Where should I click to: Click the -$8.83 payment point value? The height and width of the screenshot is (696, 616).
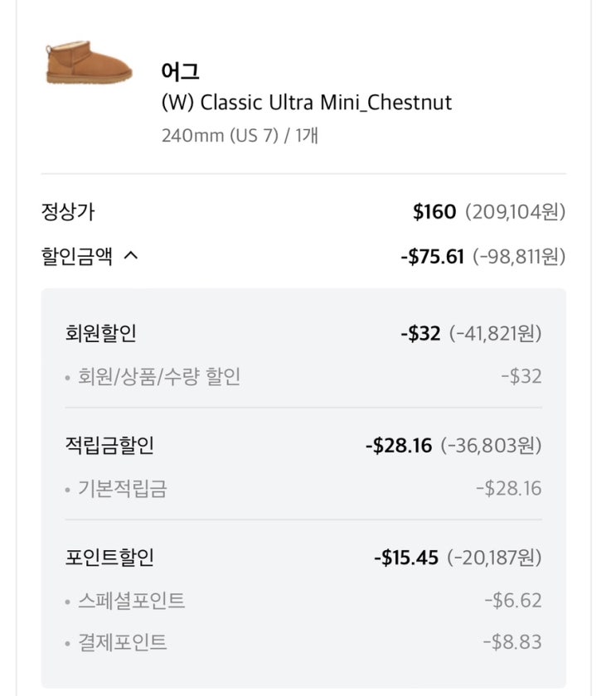tap(512, 642)
